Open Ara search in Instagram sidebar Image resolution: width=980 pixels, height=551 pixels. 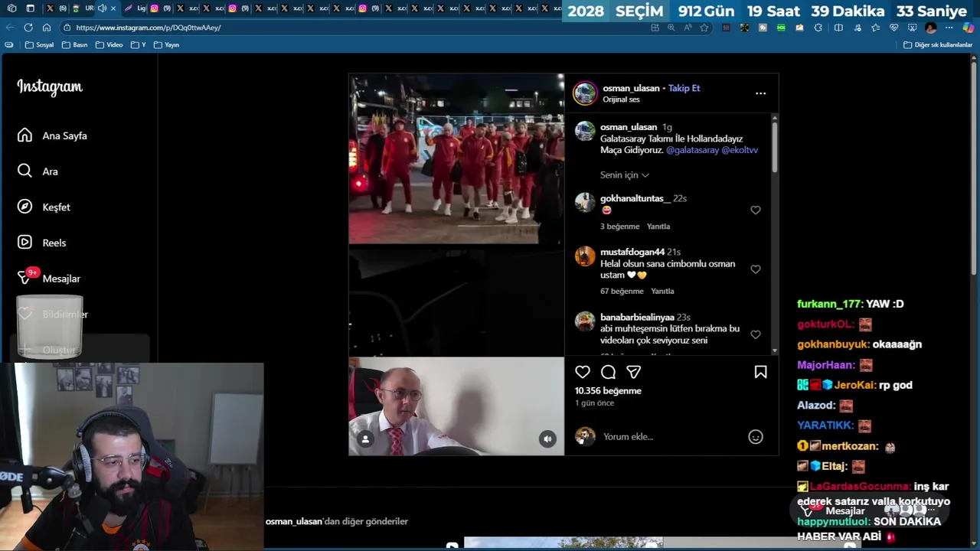click(x=38, y=171)
